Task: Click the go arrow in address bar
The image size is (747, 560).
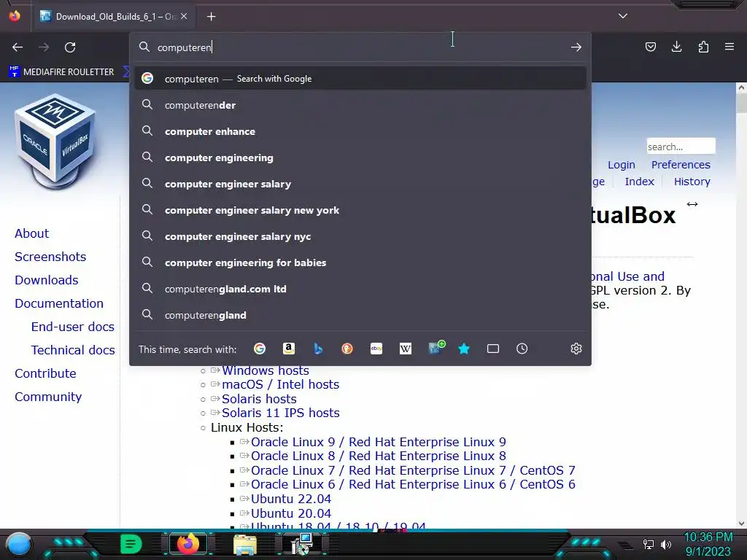Action: point(576,47)
